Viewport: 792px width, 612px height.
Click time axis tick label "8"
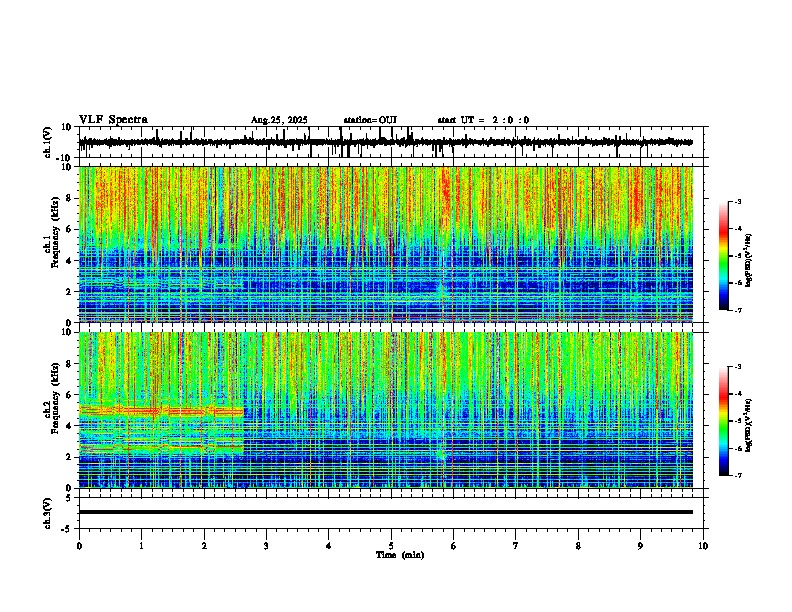tap(578, 546)
